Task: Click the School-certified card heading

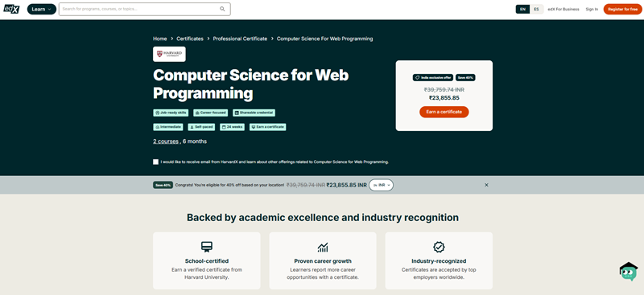Action: (207, 261)
